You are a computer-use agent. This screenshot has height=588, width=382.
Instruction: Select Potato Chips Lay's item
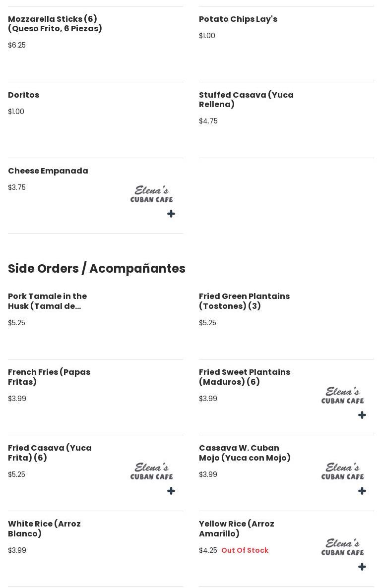point(238,19)
